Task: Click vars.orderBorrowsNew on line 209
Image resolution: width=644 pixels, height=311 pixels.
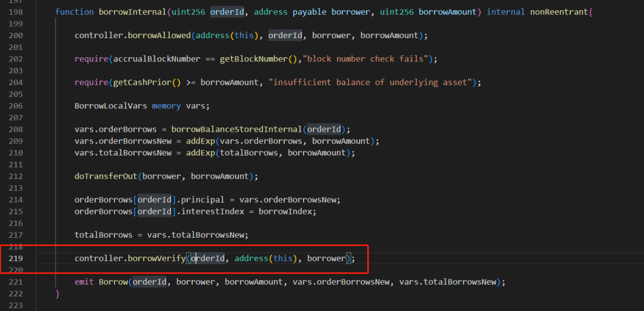Action: click(125, 141)
